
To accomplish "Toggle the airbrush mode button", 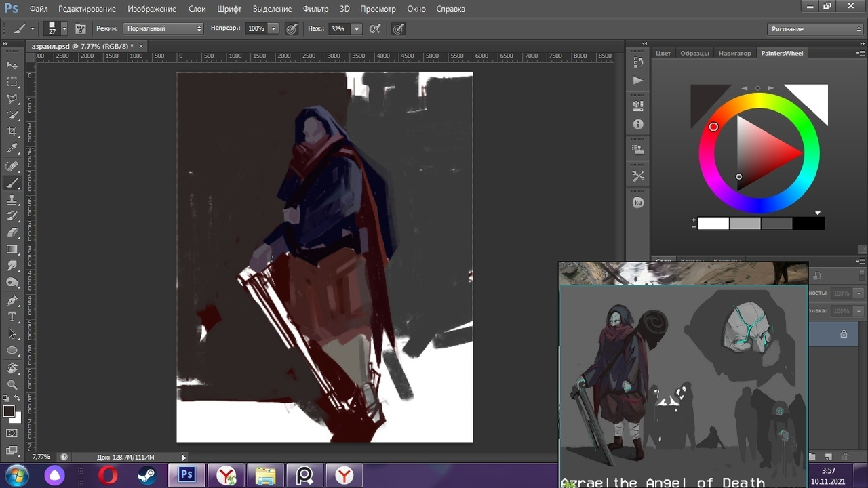I will [374, 28].
